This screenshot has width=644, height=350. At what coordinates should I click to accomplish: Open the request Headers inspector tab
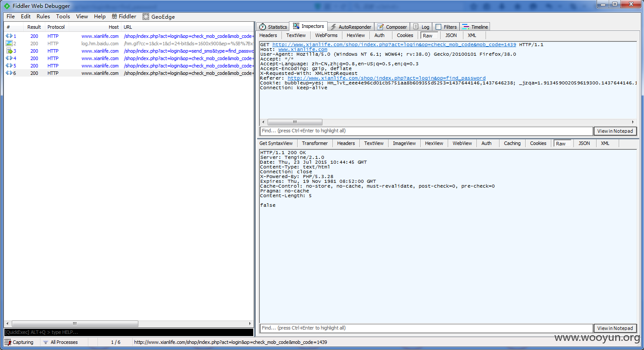(268, 35)
